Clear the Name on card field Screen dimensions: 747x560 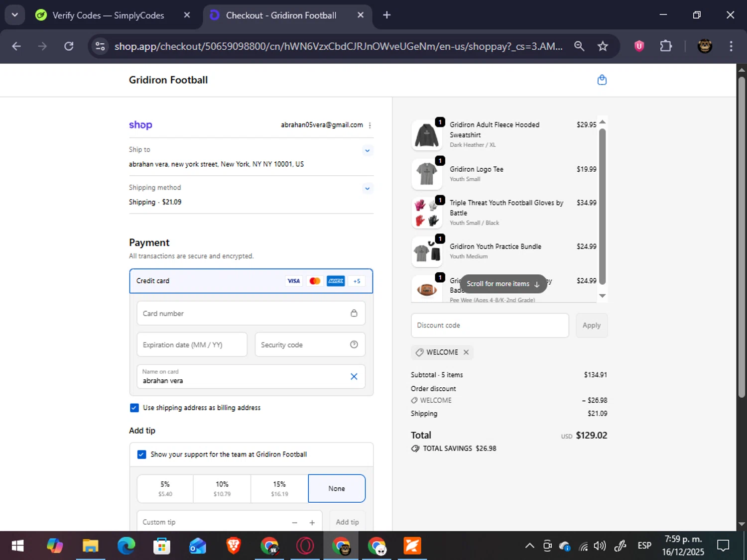354,376
